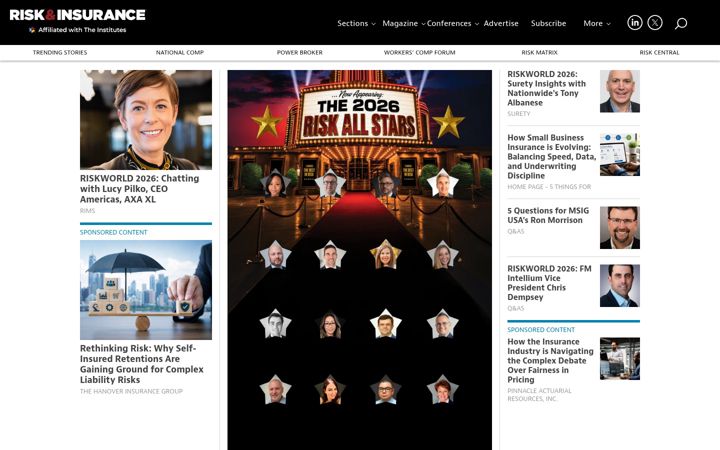Screen dimensions: 720x450
Task: Open the RIMS category tag
Action: click(87, 211)
